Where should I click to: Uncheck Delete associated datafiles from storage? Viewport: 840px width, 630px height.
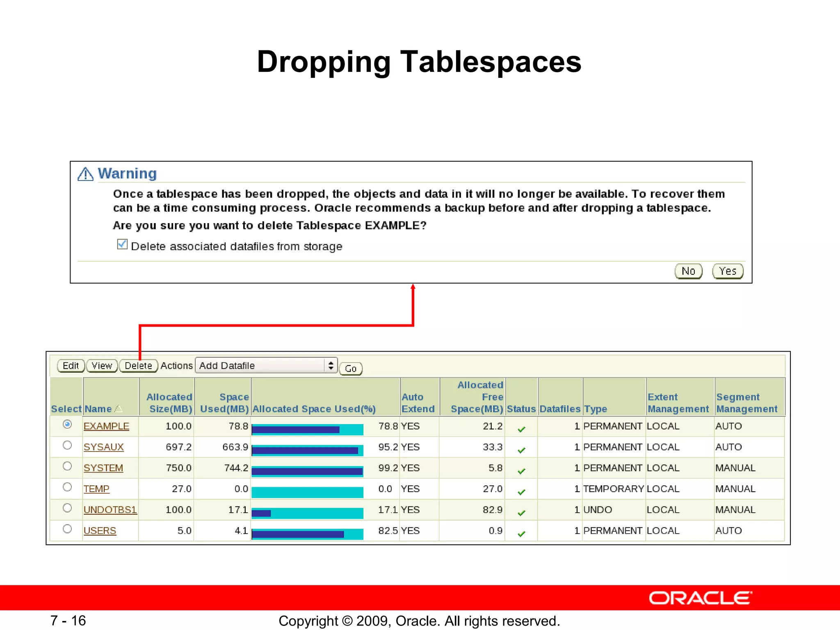pos(122,244)
